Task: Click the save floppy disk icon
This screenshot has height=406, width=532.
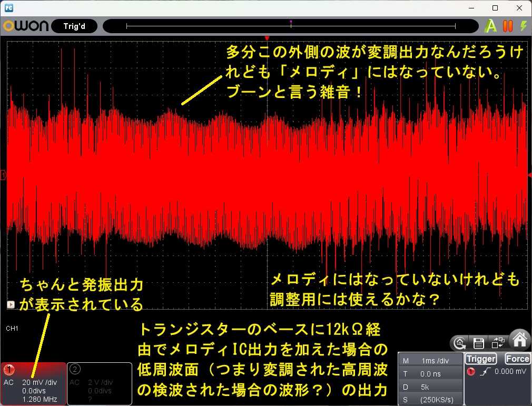Action: tap(478, 343)
